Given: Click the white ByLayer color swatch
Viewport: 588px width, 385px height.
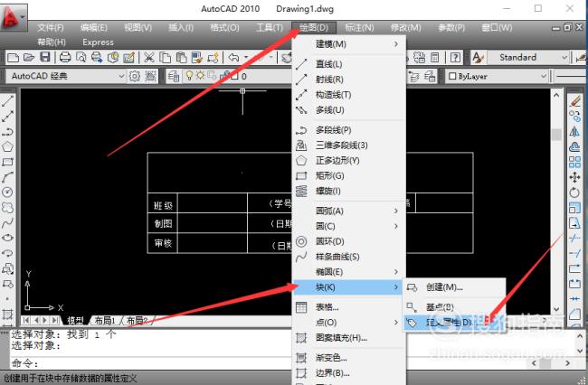Looking at the screenshot, I should pyautogui.click(x=452, y=77).
